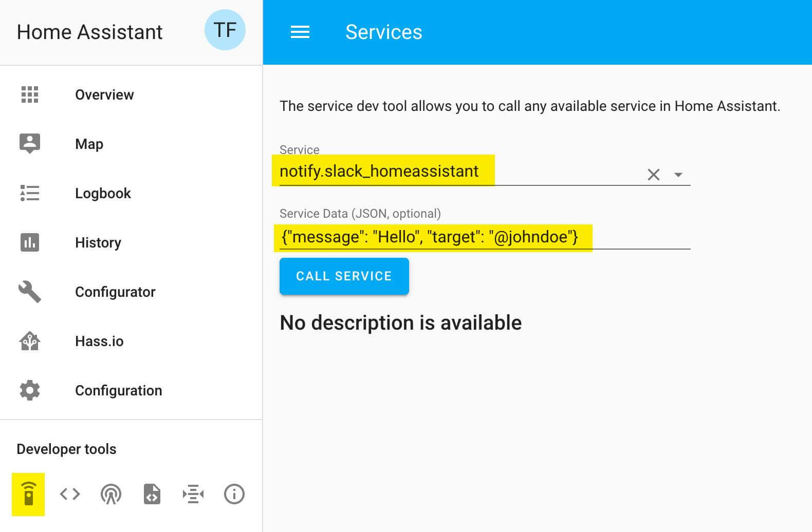Expand the Service dropdown arrow
The image size is (812, 532).
pyautogui.click(x=678, y=175)
